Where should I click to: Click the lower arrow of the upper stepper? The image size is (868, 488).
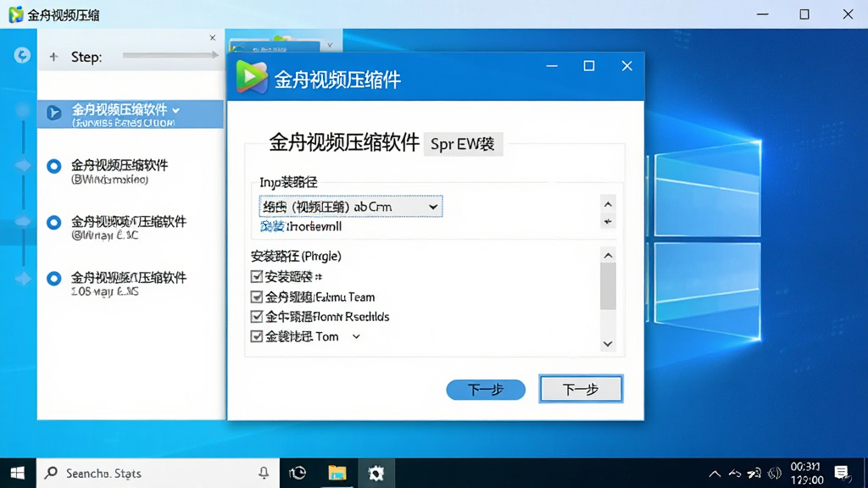point(608,221)
